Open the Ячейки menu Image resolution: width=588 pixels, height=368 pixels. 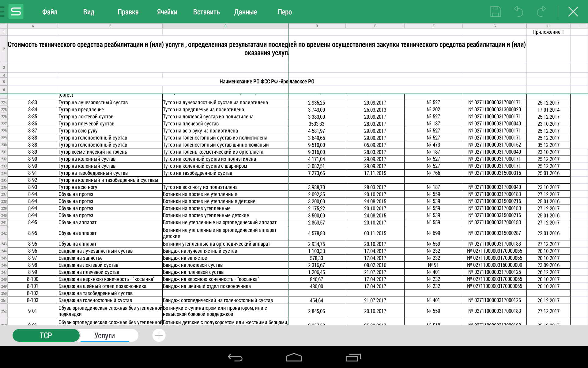click(x=167, y=12)
